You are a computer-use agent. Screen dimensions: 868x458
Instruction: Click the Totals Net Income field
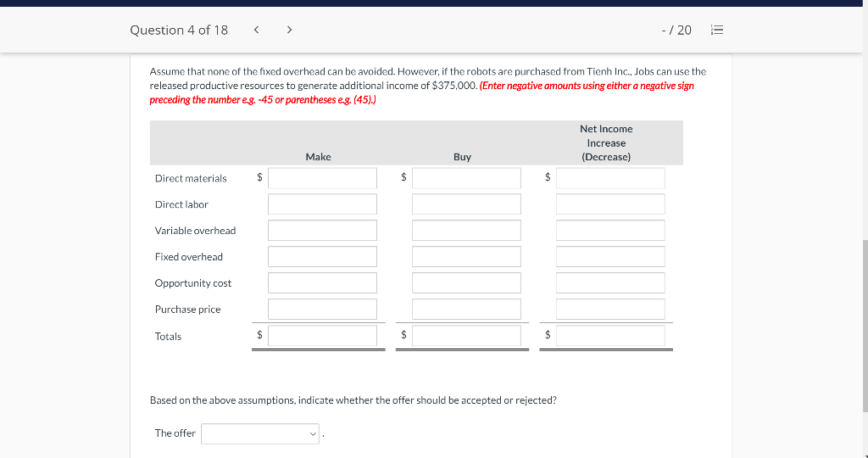pos(610,336)
